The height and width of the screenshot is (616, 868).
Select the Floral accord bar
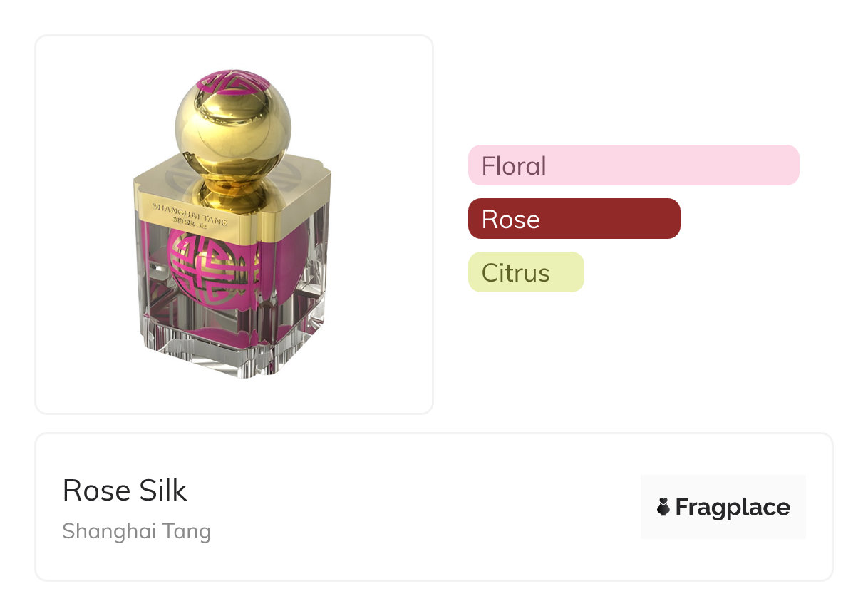pos(633,165)
